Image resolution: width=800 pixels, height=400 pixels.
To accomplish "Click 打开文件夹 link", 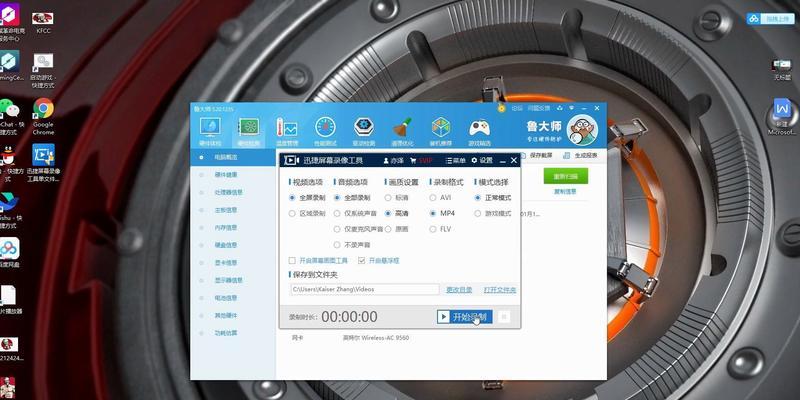I will tap(500, 290).
